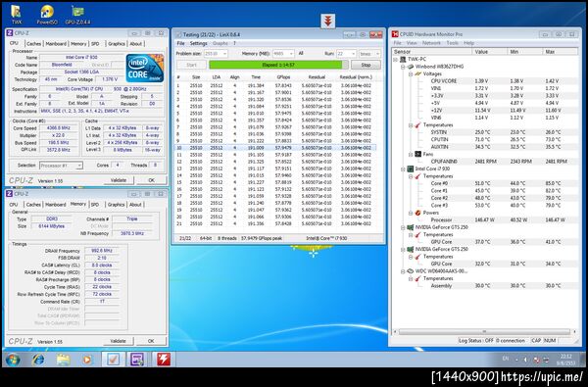Image resolution: width=588 pixels, height=387 pixels.
Task: Click the Intel Core i7 logo in CPU-Z
Action: tap(145, 69)
